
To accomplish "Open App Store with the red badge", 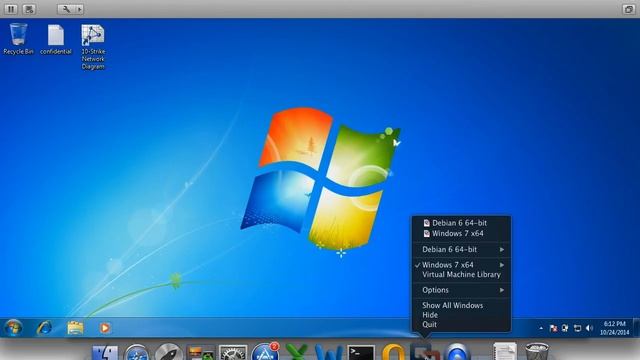I will [x=265, y=351].
